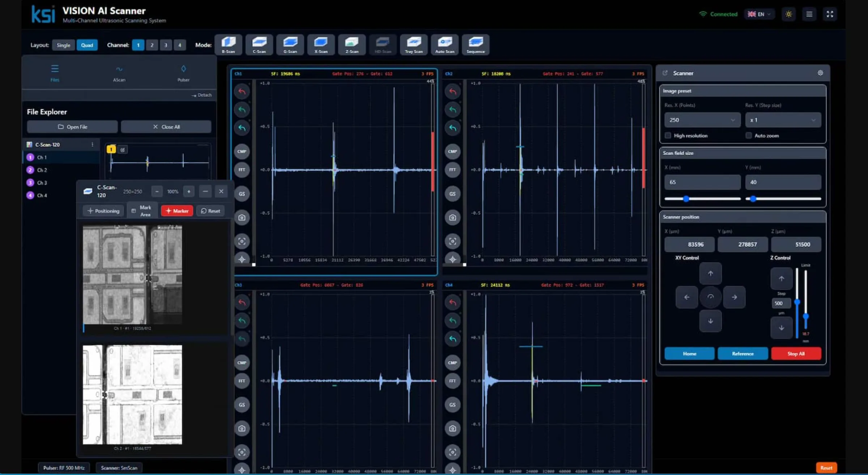Screen dimensions: 868x475
Task: Open the Ch 1 C-Scan thumbnail image
Action: pos(132,275)
